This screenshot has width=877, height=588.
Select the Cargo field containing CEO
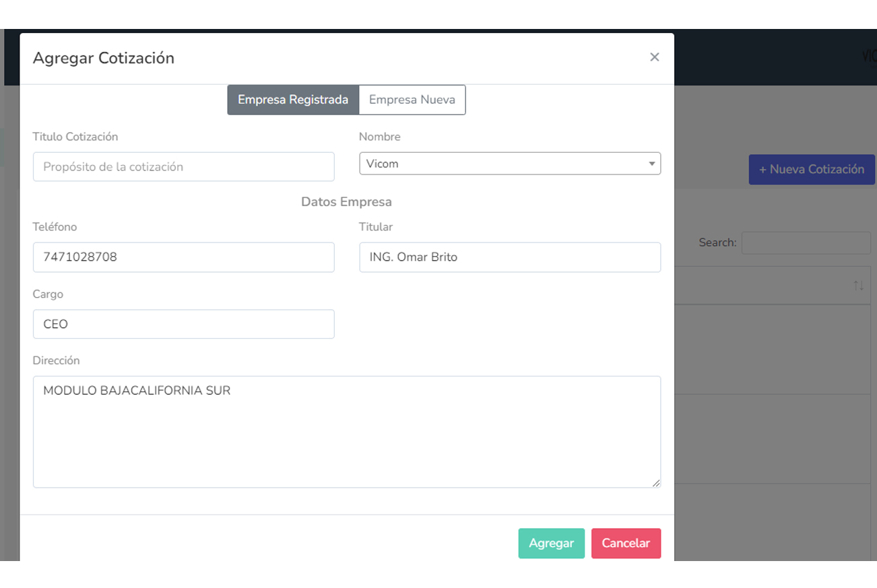[x=183, y=324]
